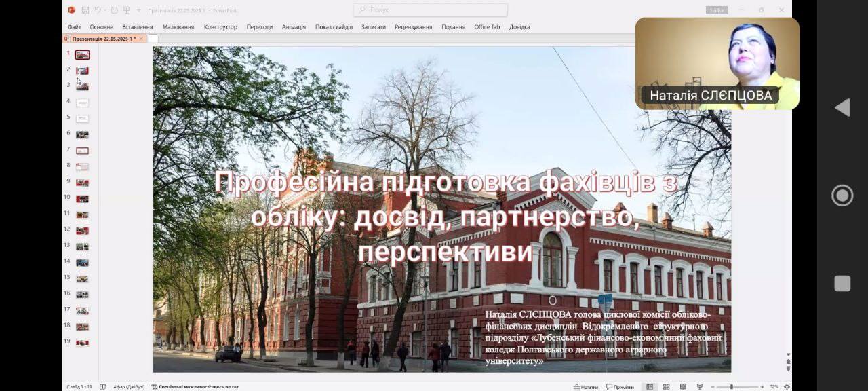868x391 pixels.
Task: Toggle the Нотатки notes pane
Action: (x=586, y=387)
